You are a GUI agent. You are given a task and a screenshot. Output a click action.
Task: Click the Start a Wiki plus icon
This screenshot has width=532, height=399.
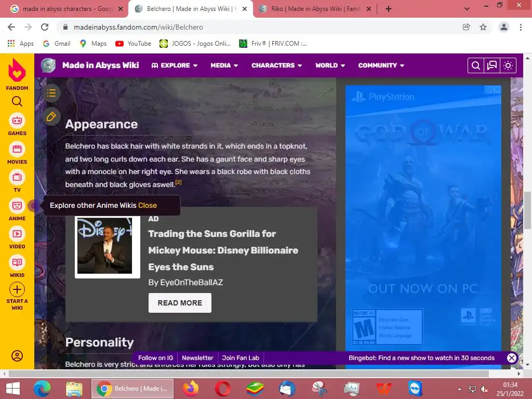[17, 289]
